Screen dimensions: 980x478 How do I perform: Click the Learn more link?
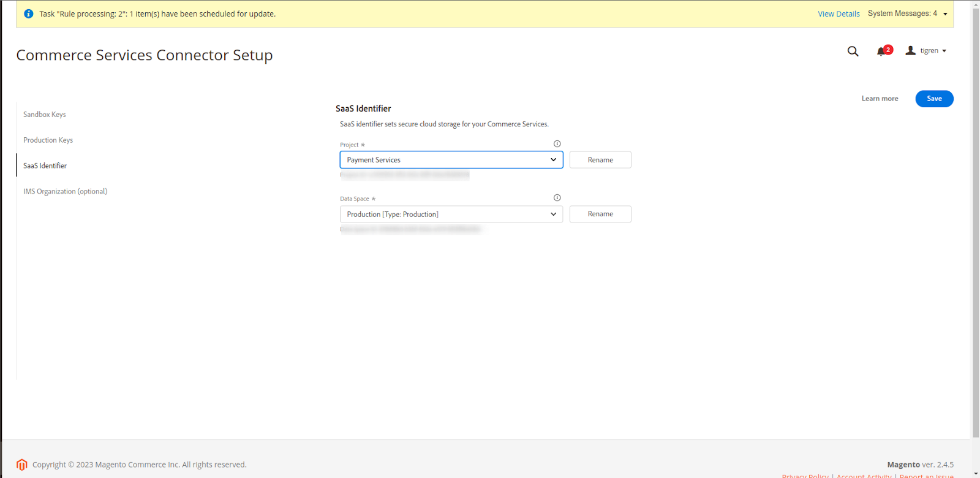[x=880, y=99]
